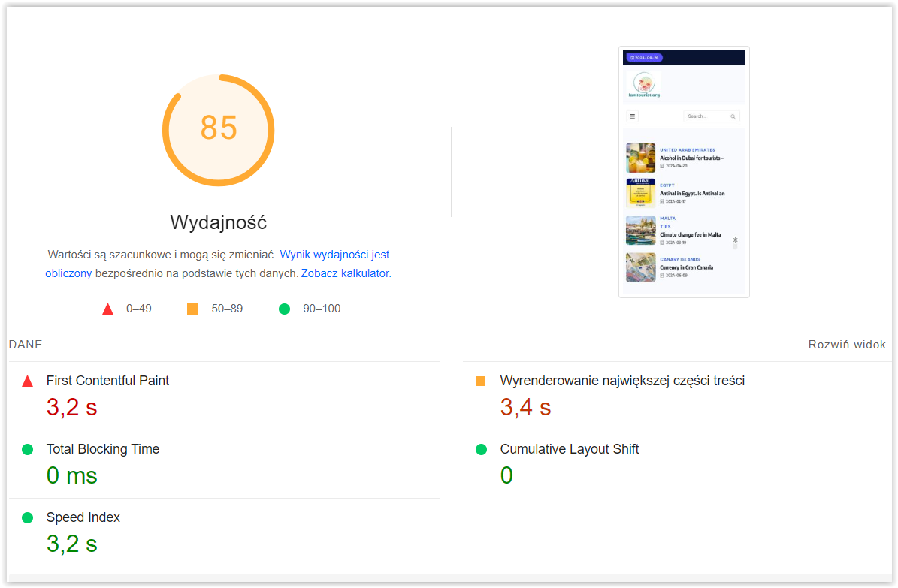The image size is (898, 588).
Task: Open the 'Zobacz kalkulator' link
Action: (x=345, y=273)
